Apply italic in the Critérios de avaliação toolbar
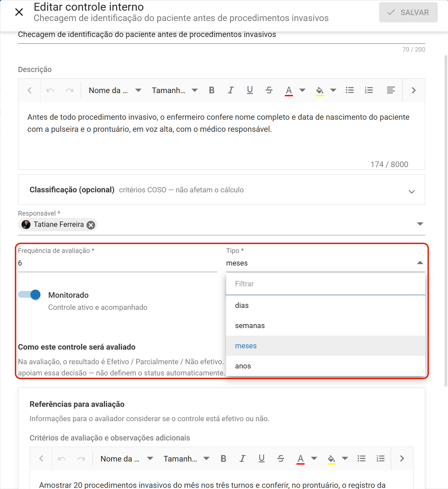Screen dimensions: 448x489 tap(243, 459)
